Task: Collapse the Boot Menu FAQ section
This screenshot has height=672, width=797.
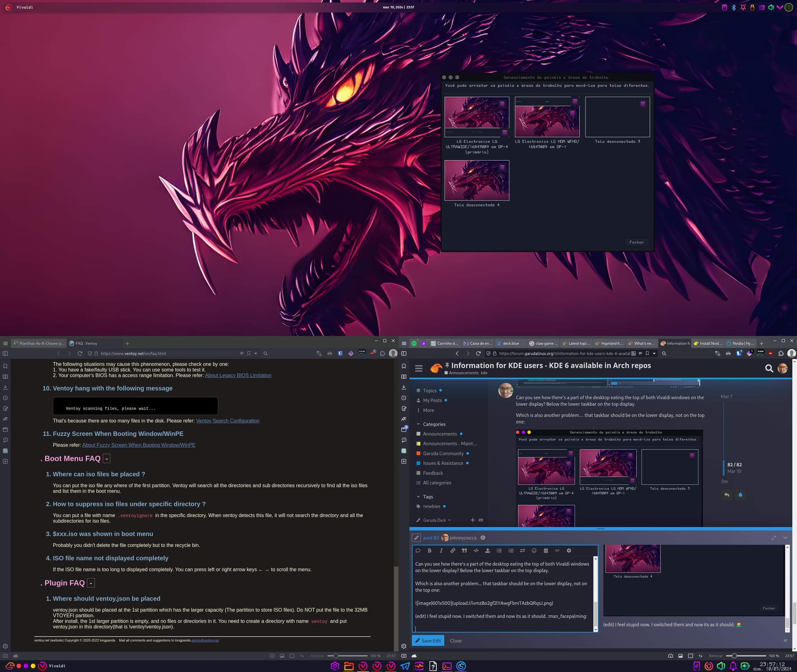Action: [107, 458]
